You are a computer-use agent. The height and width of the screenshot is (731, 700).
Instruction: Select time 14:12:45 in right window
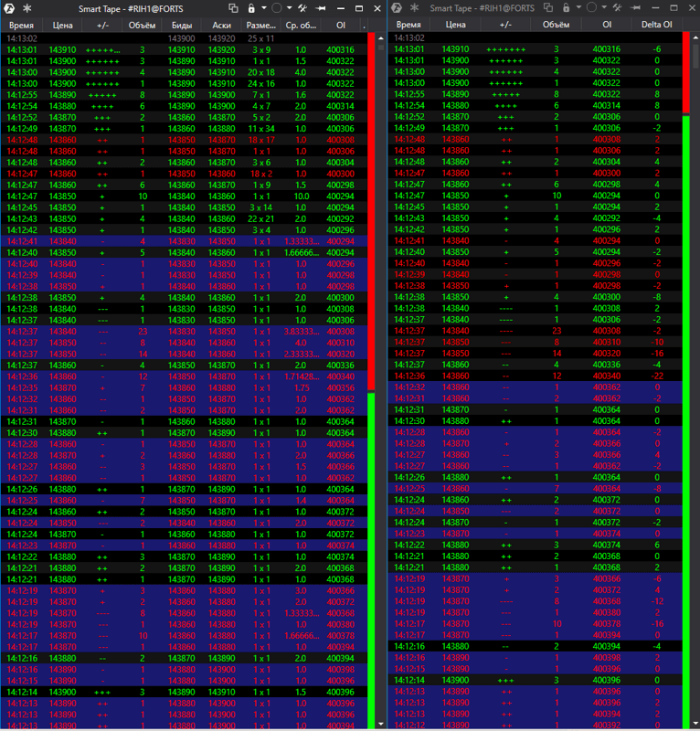pyautogui.click(x=409, y=207)
